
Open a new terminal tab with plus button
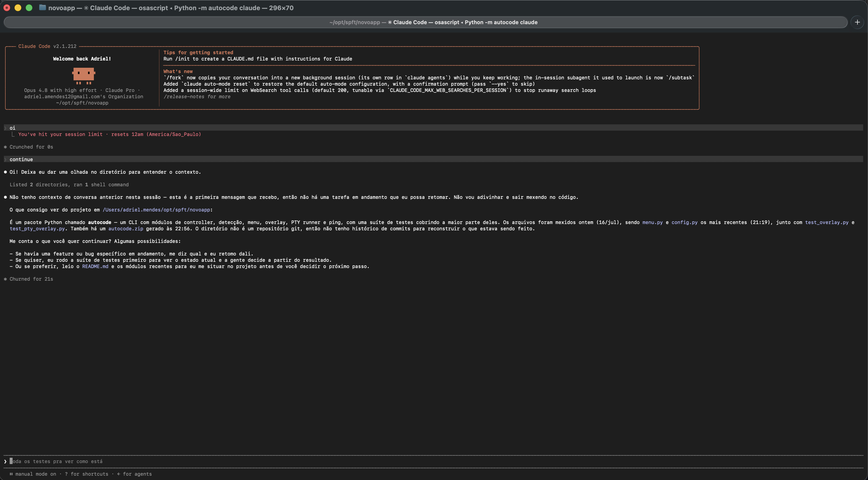857,22
